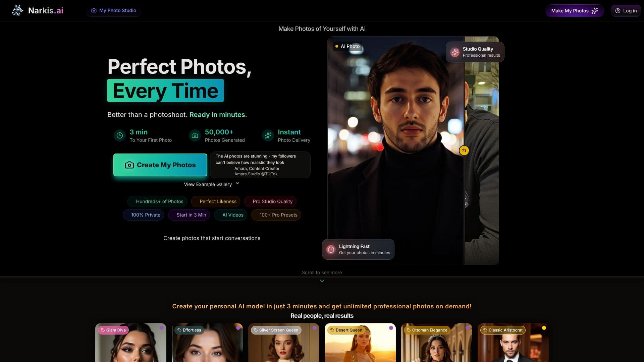Click the user icon beside Log in
Viewport: 644px width, 362px height.
tap(618, 11)
